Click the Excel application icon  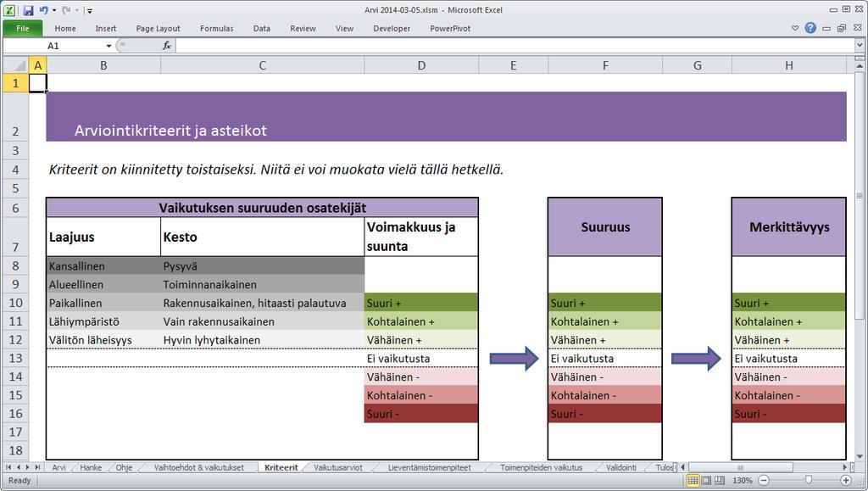[x=9, y=10]
